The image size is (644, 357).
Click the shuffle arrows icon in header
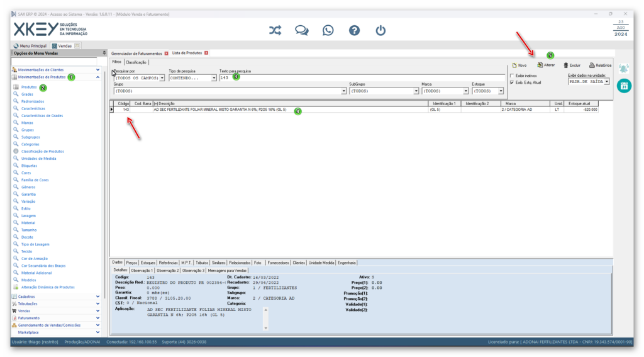click(x=275, y=30)
